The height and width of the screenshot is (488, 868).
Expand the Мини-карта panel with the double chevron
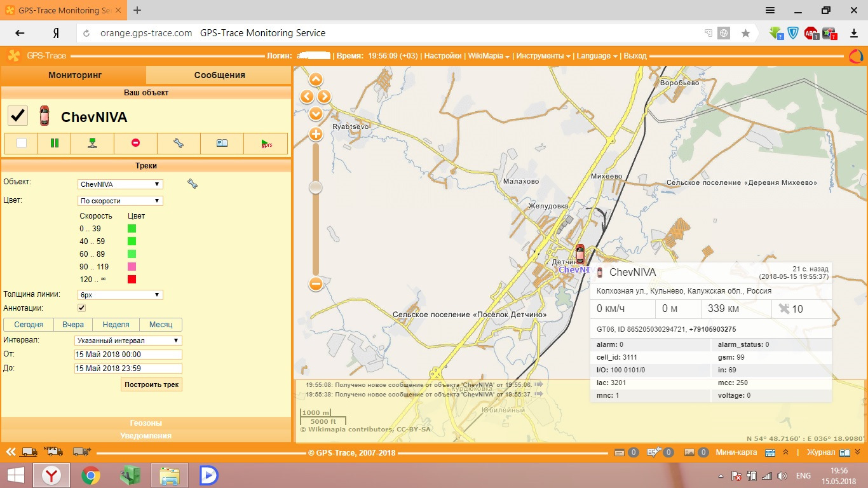tap(786, 452)
